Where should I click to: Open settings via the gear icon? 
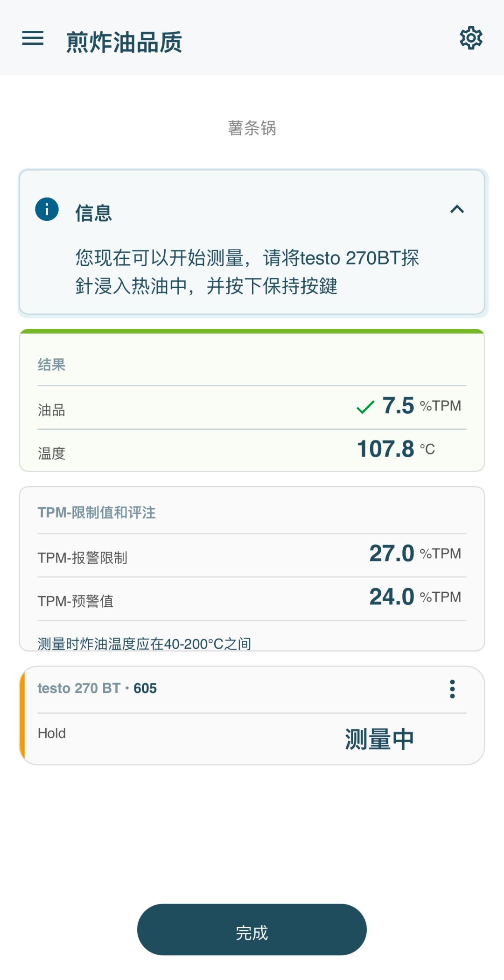471,38
